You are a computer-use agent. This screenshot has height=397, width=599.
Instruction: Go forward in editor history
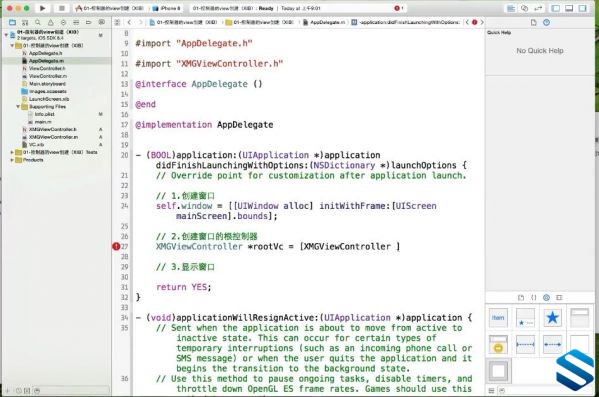140,23
